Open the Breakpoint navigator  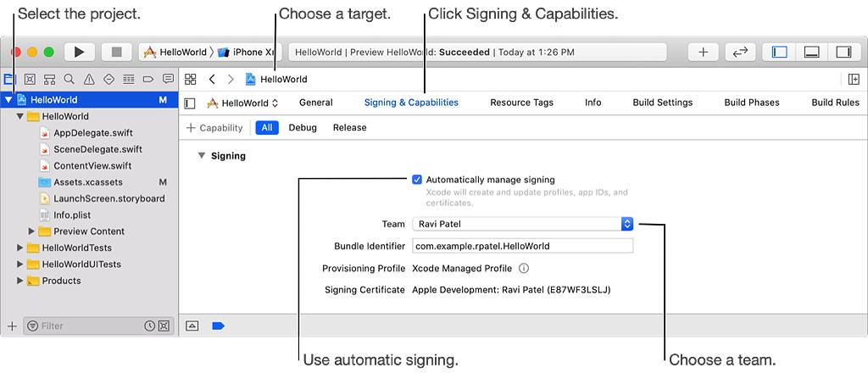pyautogui.click(x=147, y=79)
